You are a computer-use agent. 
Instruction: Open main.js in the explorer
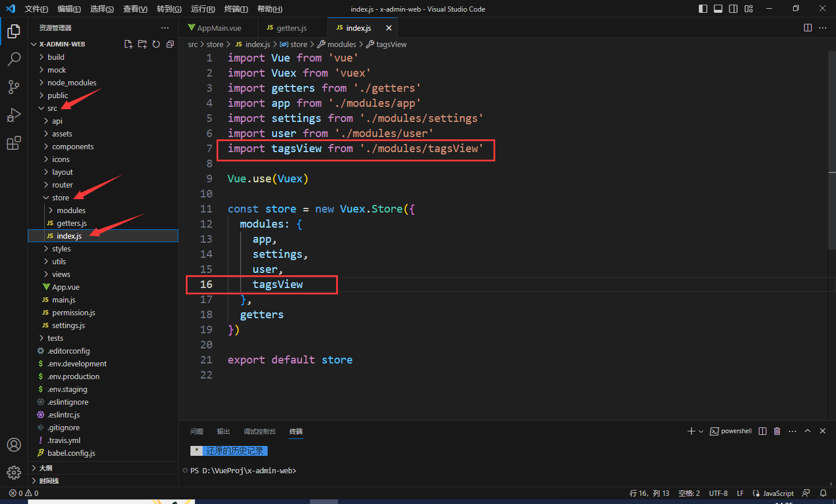coord(103,300)
